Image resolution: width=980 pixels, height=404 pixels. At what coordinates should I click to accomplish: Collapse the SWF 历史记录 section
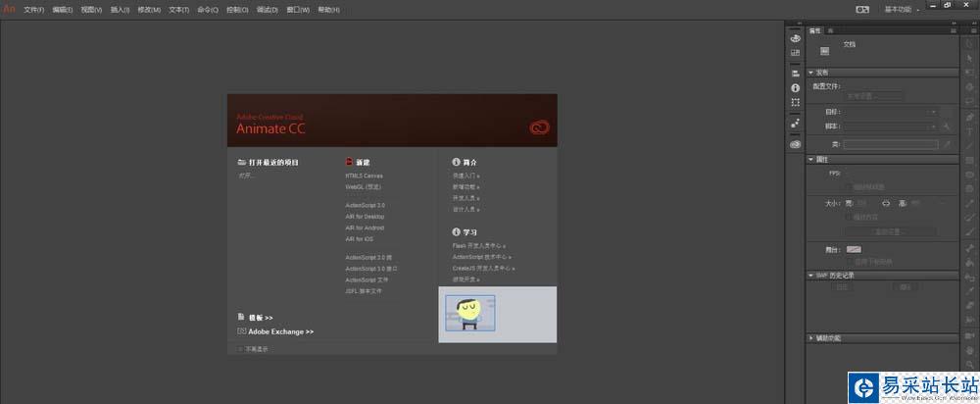coord(810,276)
